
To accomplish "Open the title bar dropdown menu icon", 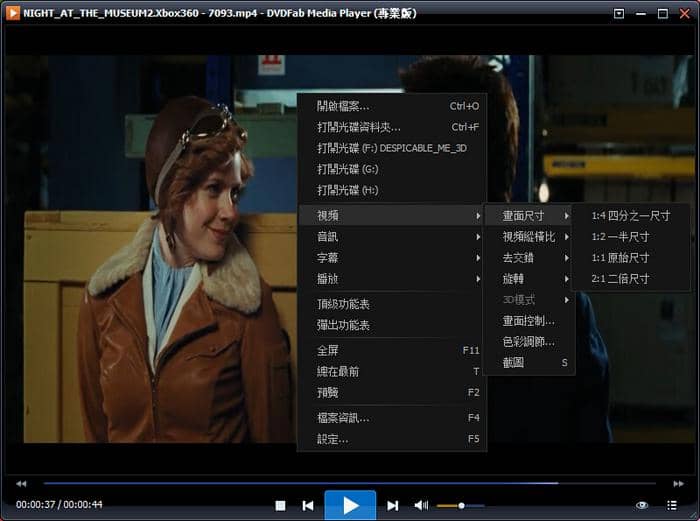I will point(619,14).
